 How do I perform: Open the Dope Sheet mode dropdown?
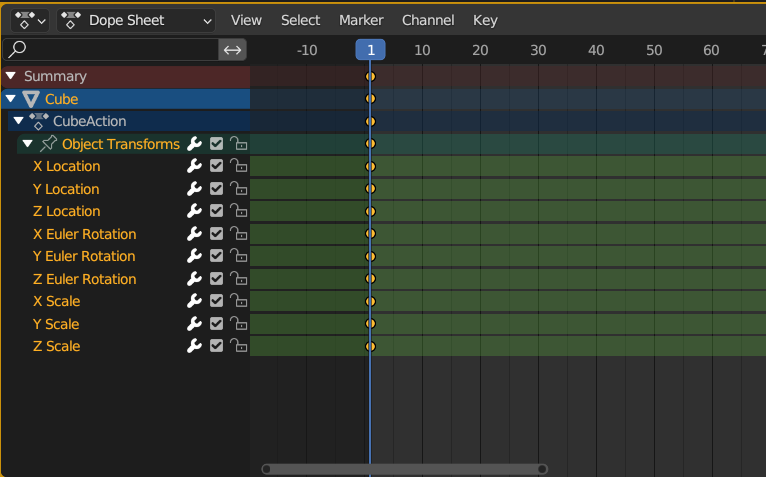point(136,20)
